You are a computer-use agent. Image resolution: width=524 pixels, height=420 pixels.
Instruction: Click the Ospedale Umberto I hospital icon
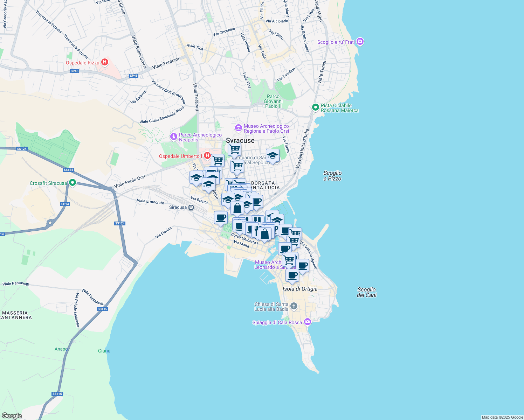[x=207, y=155]
